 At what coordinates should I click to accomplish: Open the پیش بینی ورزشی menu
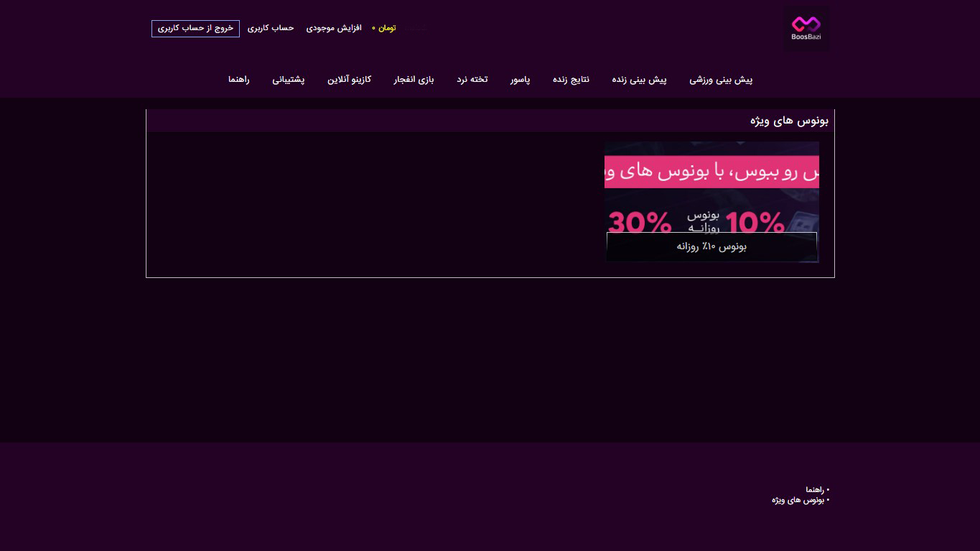tap(721, 80)
